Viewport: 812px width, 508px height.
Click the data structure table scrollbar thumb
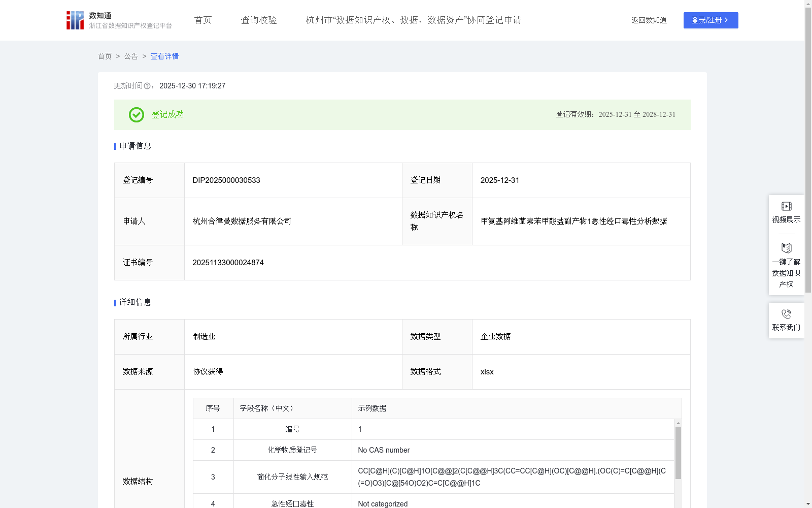(x=678, y=453)
